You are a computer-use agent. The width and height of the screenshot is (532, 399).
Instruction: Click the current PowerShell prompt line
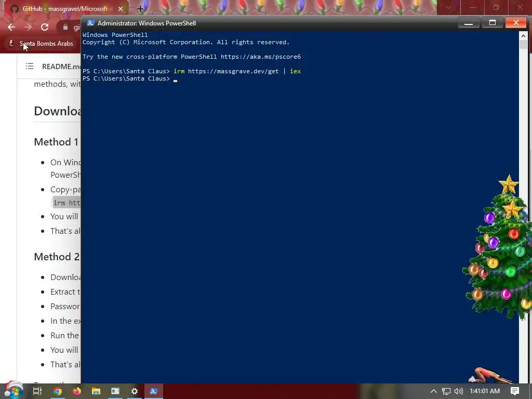pyautogui.click(x=130, y=79)
